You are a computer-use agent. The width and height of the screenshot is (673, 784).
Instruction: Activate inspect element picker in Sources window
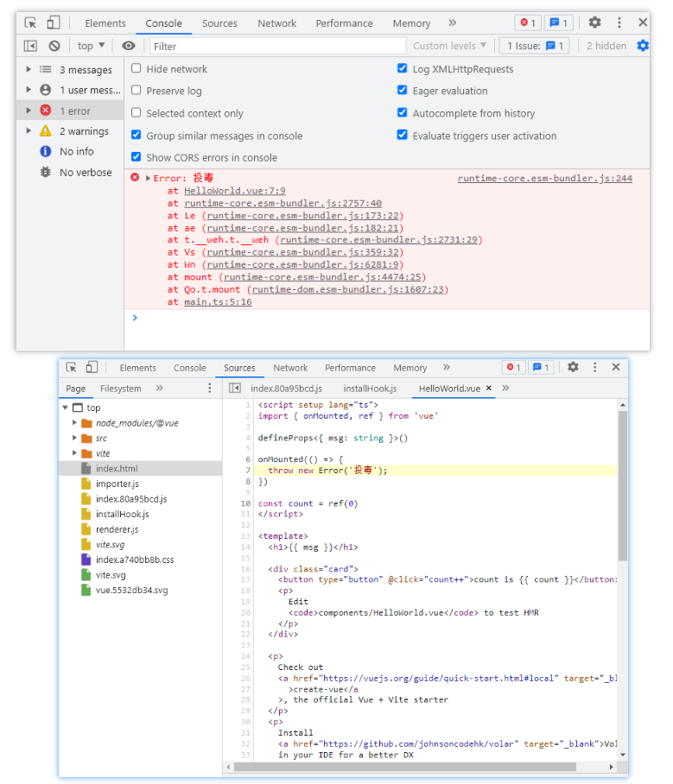pyautogui.click(x=72, y=368)
